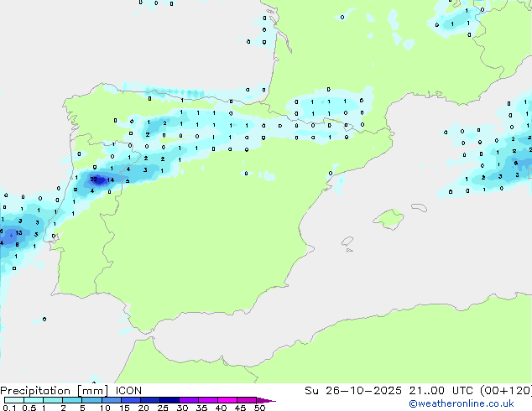Click legend tick label '15'
The image size is (532, 411).
coord(124,408)
